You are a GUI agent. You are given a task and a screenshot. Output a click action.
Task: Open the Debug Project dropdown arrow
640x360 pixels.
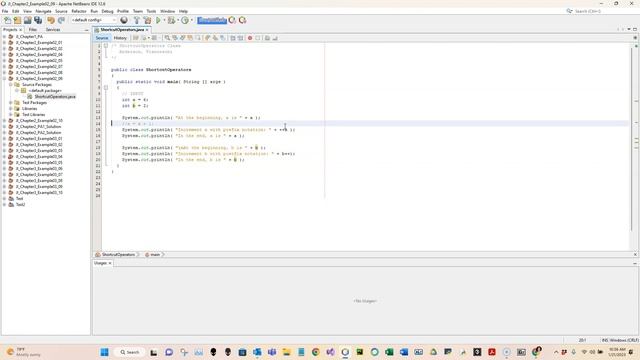pos(178,20)
